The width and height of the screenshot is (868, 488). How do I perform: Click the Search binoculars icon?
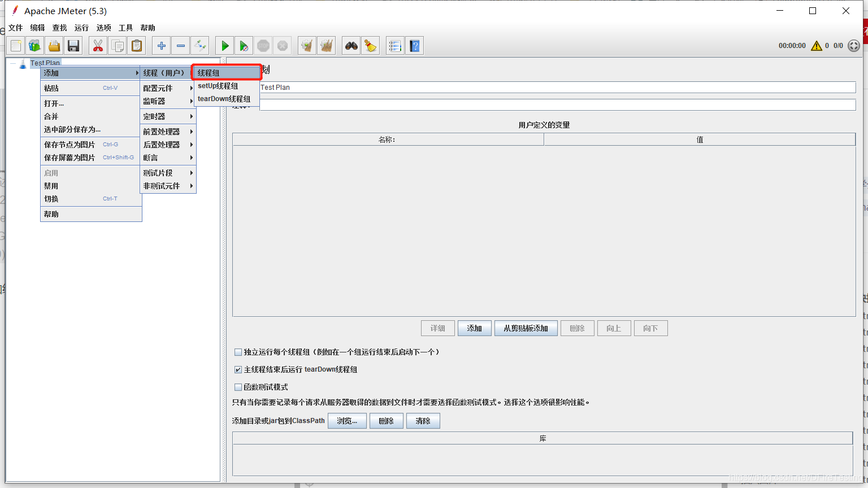(351, 46)
